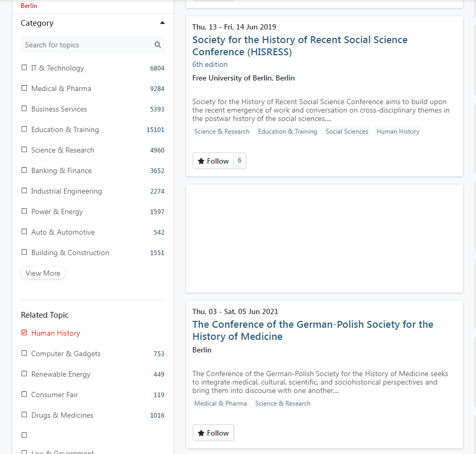Image resolution: width=476 pixels, height=454 pixels.
Task: Click the Related Topic heading
Action: [x=45, y=315]
